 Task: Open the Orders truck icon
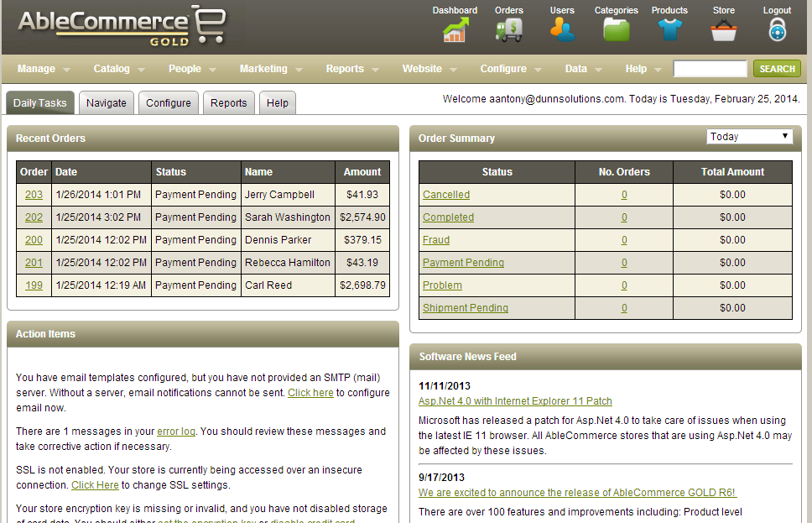click(x=509, y=29)
